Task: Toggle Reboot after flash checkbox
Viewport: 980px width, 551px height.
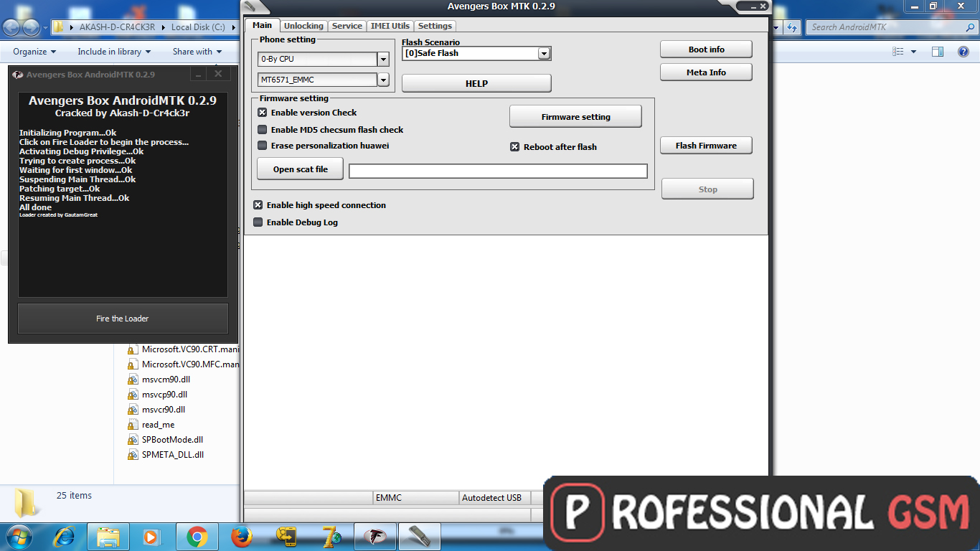Action: (514, 147)
